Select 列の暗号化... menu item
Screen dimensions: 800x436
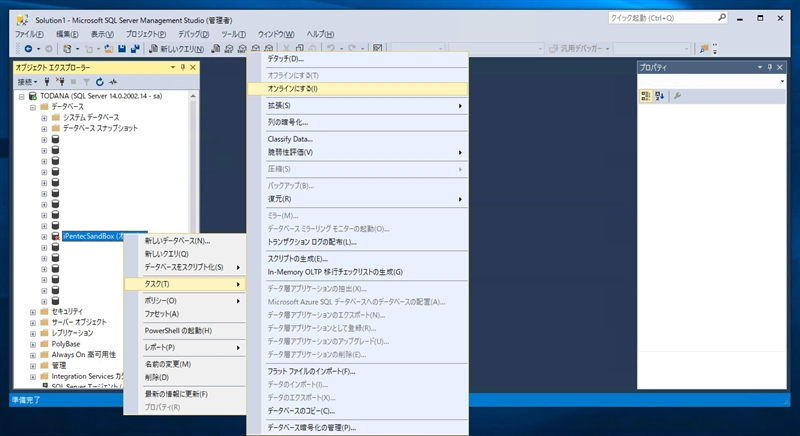pyautogui.click(x=357, y=122)
